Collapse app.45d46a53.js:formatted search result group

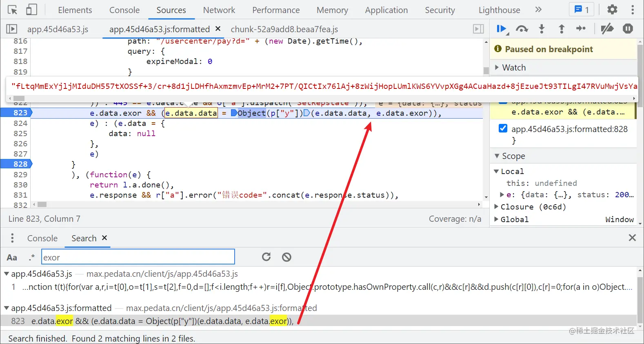pos(7,308)
